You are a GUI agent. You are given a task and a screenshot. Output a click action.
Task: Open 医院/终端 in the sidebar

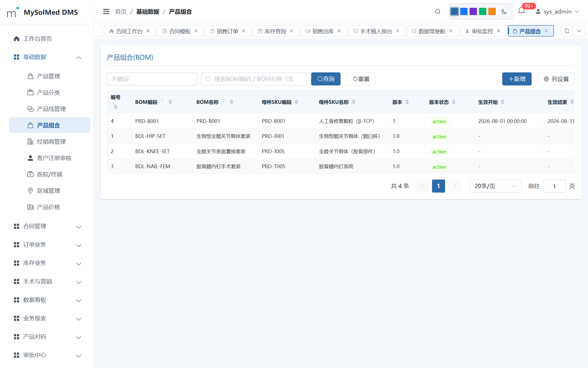[x=50, y=174]
